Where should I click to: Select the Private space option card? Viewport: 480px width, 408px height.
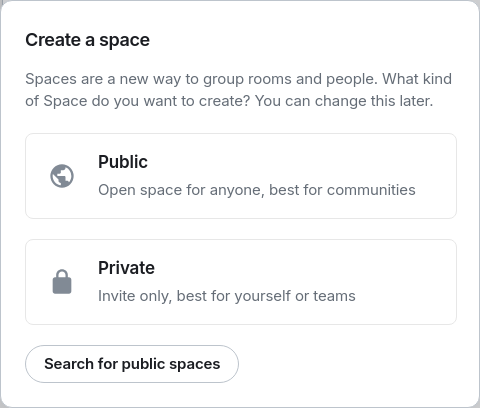(x=241, y=282)
